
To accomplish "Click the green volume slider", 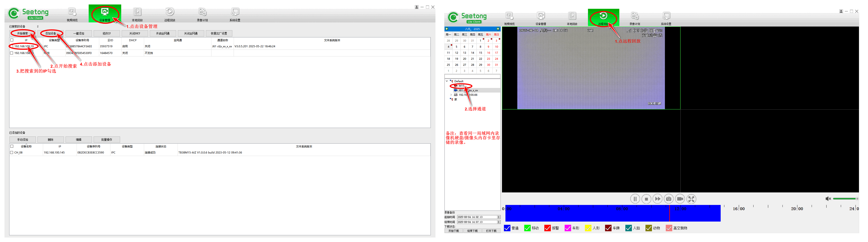I will click(844, 199).
